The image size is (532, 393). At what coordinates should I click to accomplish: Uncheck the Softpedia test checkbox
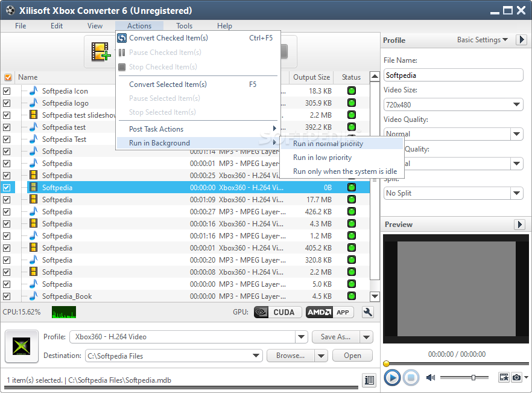pos(7,127)
